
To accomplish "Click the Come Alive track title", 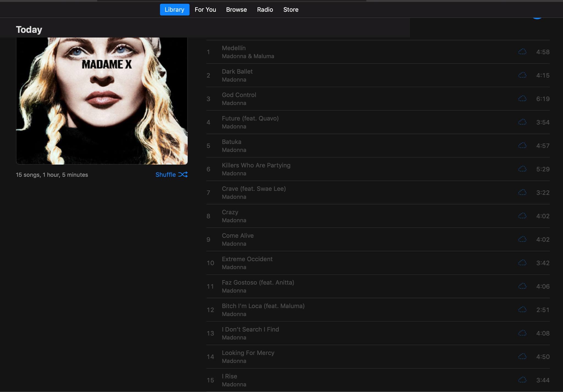I will [x=238, y=236].
